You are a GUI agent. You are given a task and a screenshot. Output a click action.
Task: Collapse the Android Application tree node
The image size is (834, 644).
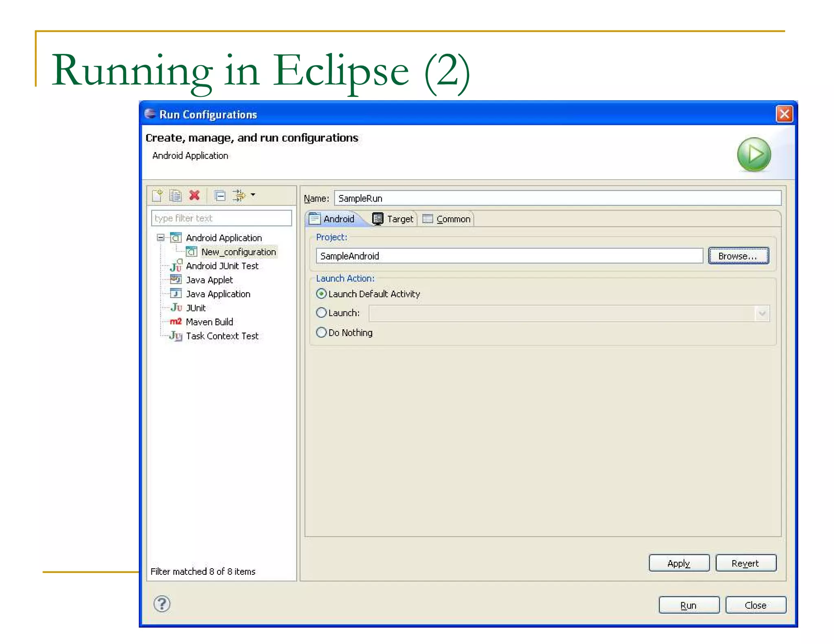tap(161, 237)
